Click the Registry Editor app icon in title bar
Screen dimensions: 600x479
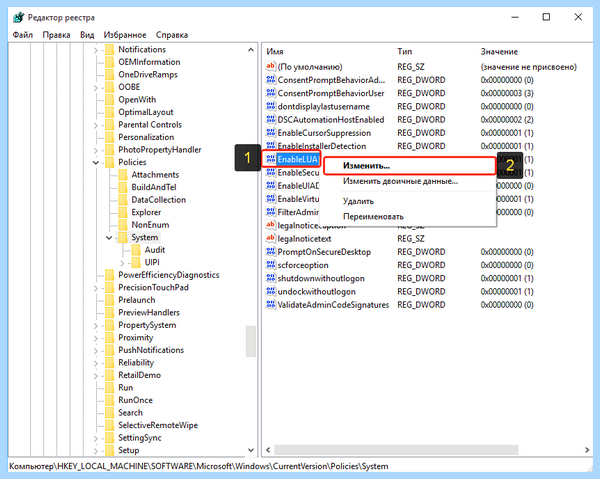18,18
